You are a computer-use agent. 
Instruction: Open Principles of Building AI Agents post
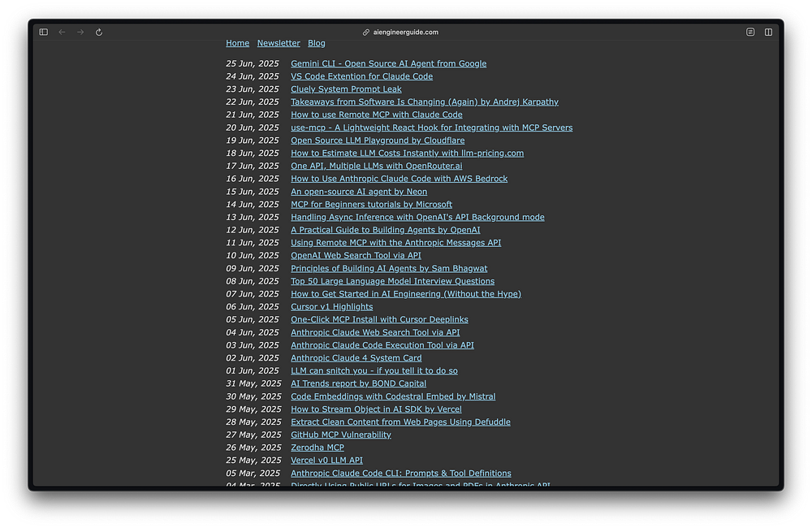389,268
